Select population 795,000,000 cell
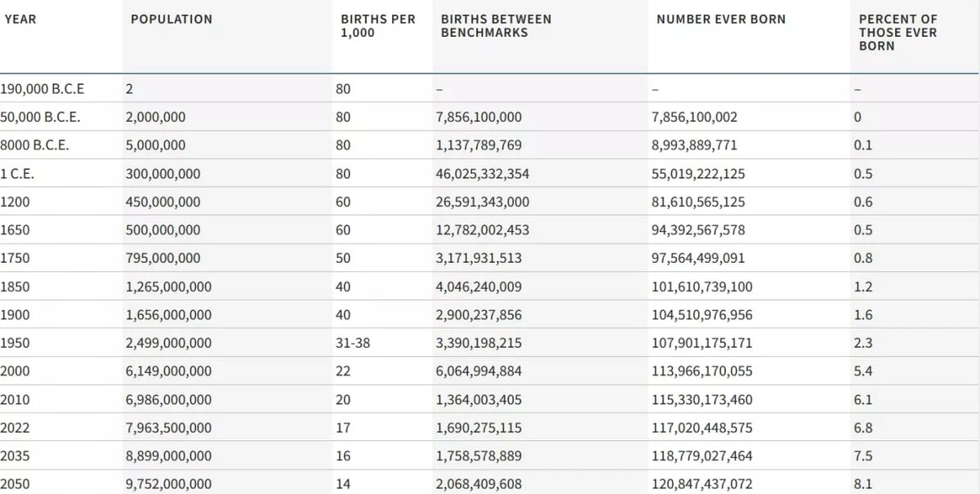The height and width of the screenshot is (494, 980). (163, 258)
